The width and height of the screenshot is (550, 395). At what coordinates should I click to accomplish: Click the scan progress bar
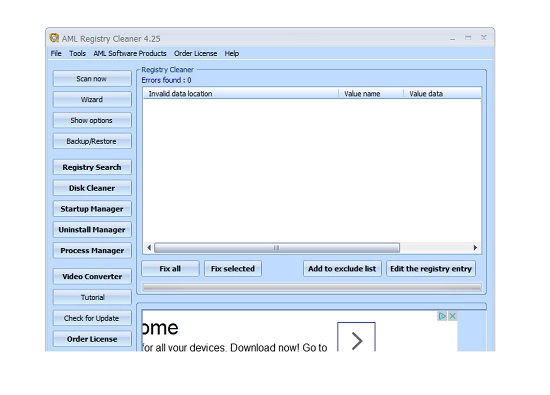click(x=312, y=287)
